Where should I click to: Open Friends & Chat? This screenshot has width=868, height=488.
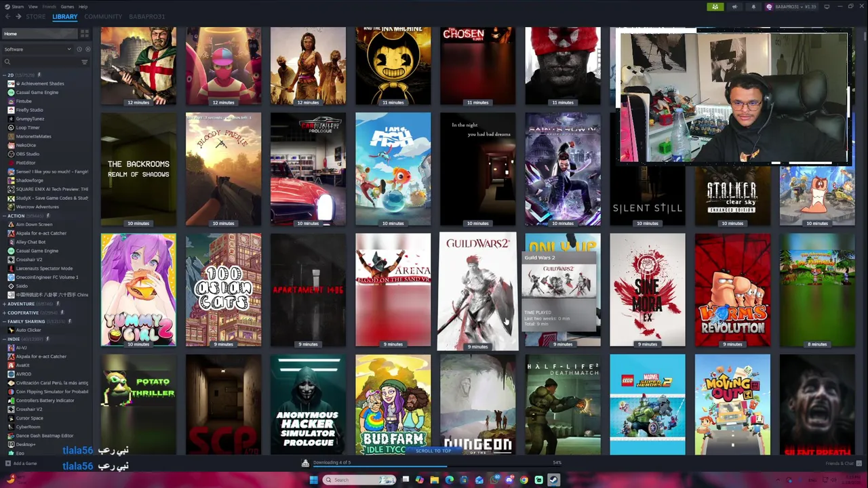pyautogui.click(x=844, y=464)
